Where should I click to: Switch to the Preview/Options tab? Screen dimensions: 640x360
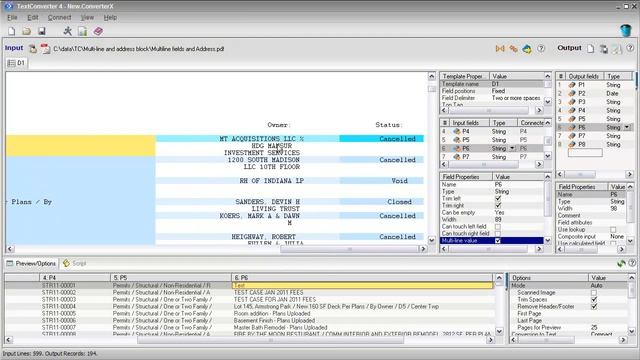[x=31, y=264]
